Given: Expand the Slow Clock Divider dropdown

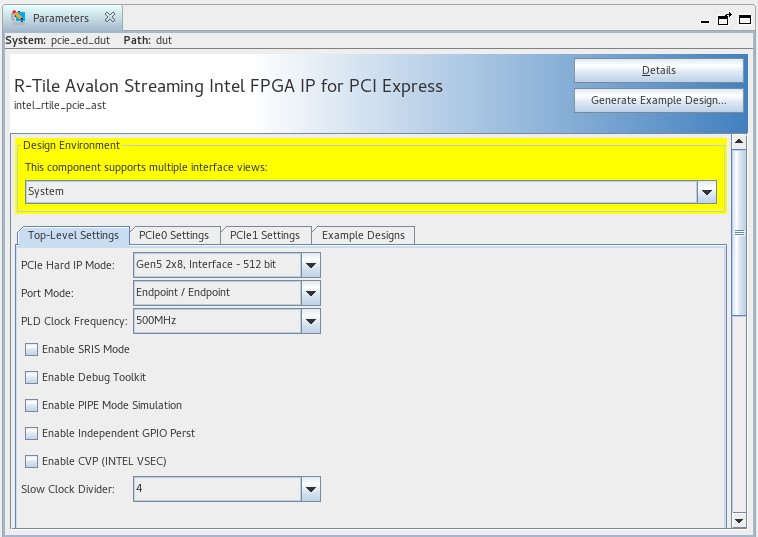Looking at the screenshot, I should tap(311, 489).
